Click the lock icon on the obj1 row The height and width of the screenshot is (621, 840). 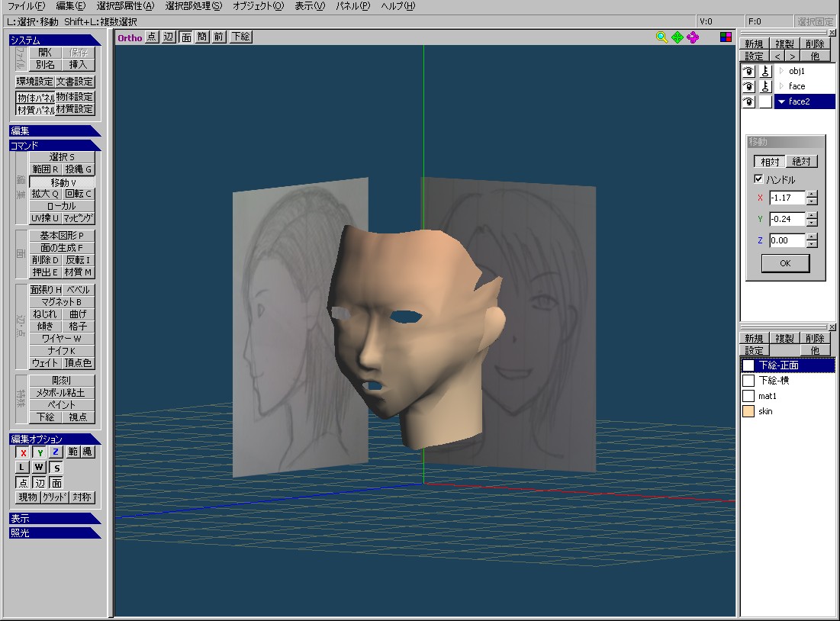coord(765,71)
